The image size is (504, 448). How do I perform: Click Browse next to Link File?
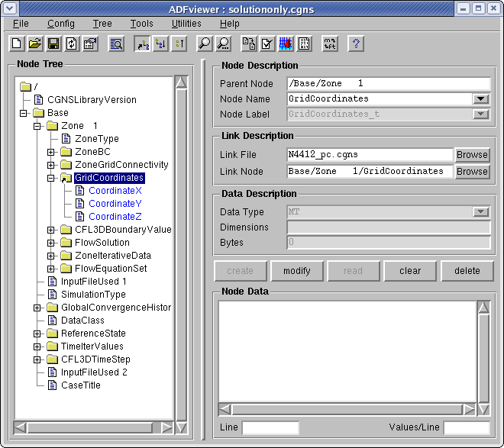[x=472, y=155]
